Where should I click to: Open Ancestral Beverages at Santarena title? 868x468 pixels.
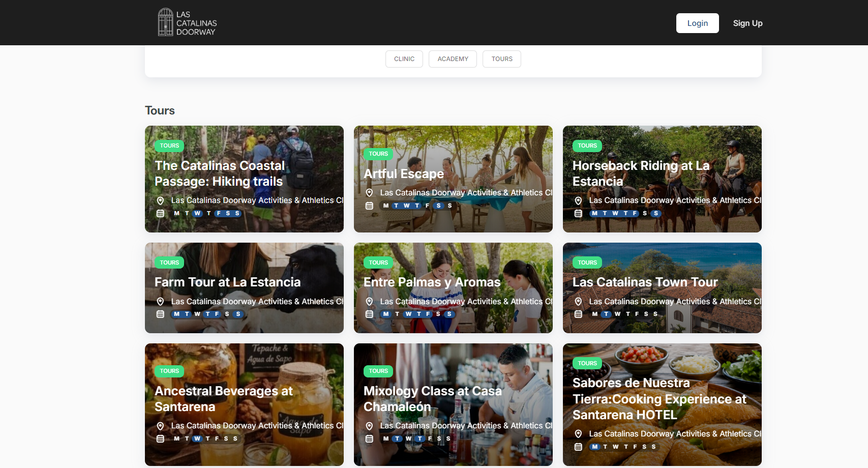(x=224, y=399)
